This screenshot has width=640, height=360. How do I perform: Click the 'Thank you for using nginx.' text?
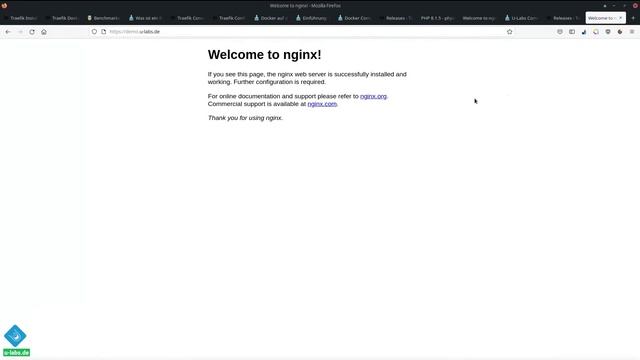pos(245,118)
